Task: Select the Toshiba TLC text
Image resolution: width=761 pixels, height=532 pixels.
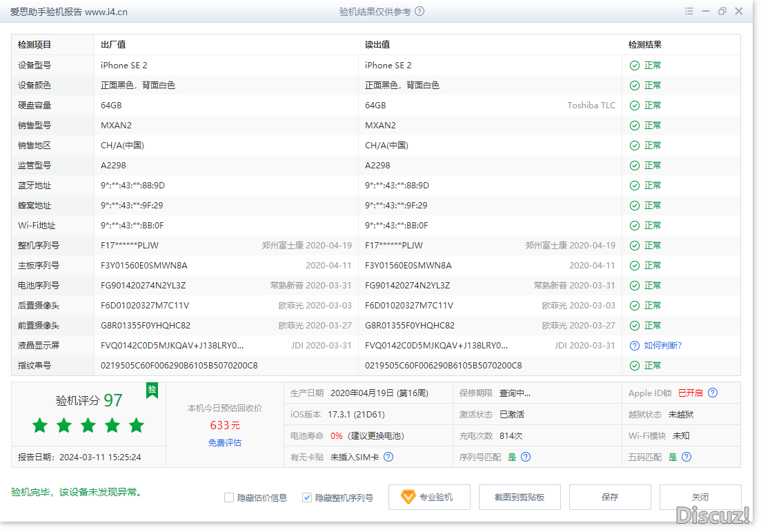Action: [x=591, y=106]
